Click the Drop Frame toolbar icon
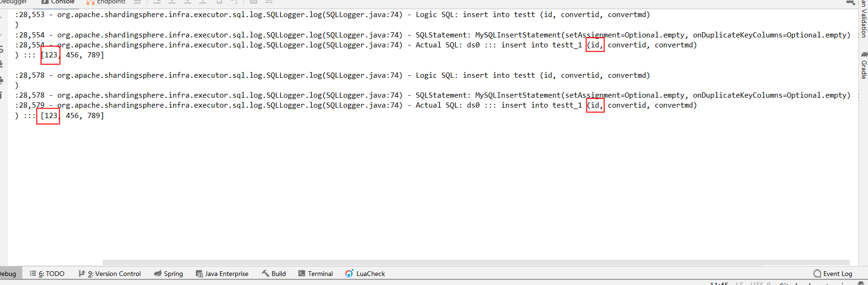 219,2
